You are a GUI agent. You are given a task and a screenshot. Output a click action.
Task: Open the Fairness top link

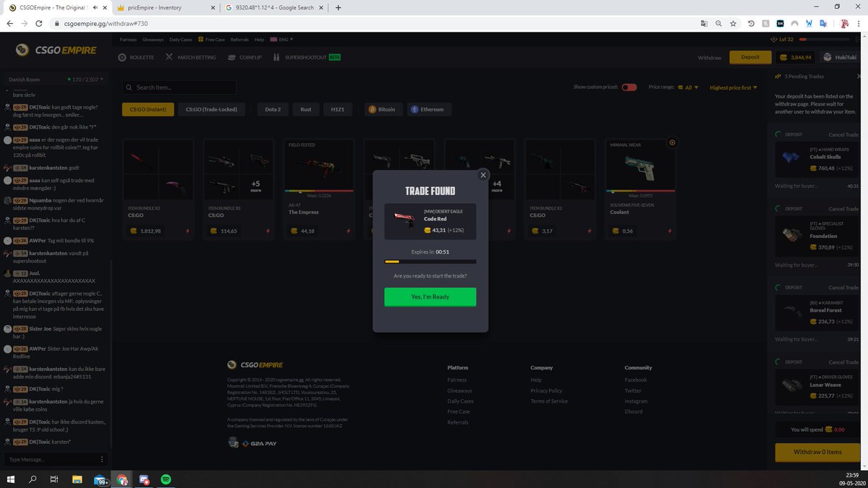pyautogui.click(x=128, y=39)
